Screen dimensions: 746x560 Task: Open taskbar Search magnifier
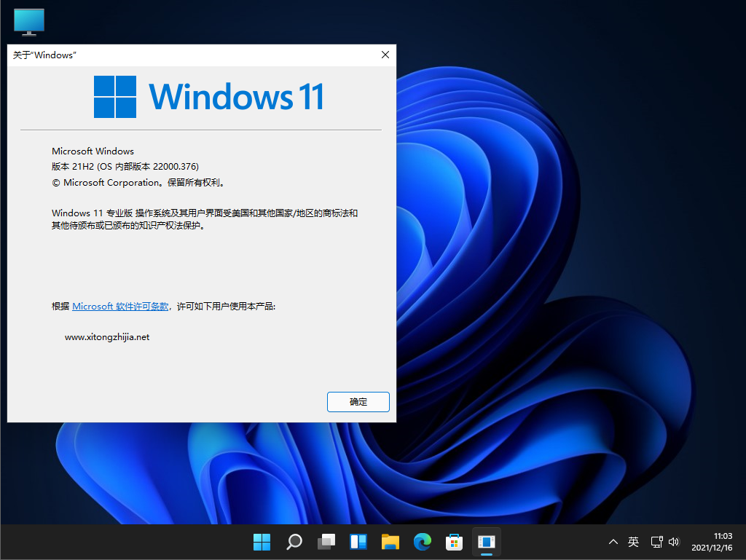pyautogui.click(x=294, y=542)
